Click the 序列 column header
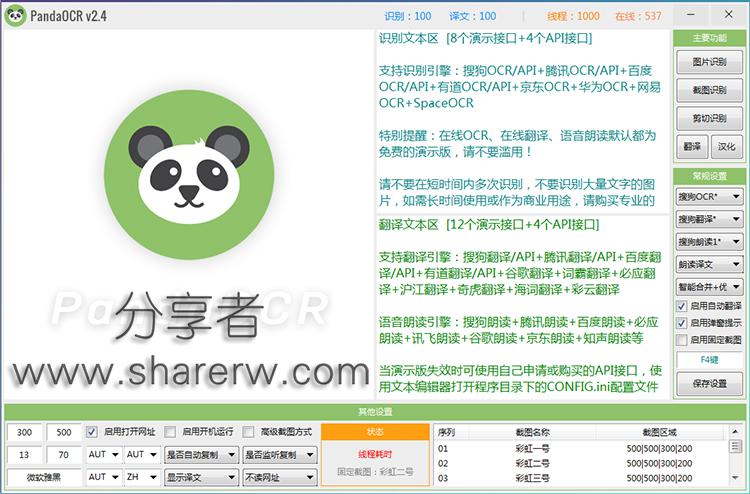Image resolution: width=750 pixels, height=494 pixels. pyautogui.click(x=451, y=432)
